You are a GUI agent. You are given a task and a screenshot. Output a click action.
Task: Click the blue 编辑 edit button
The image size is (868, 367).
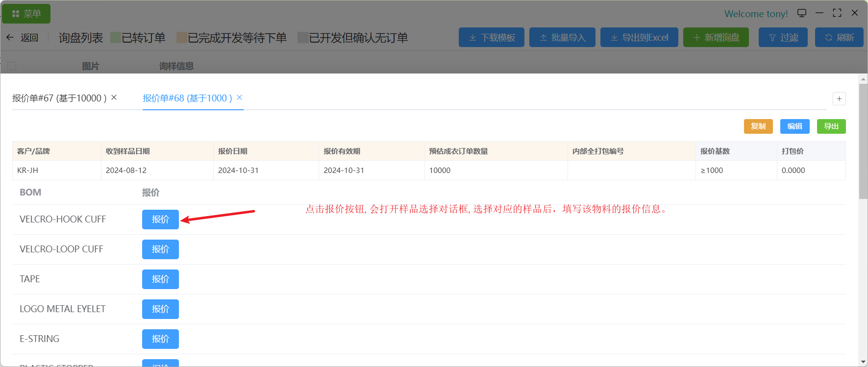click(794, 126)
